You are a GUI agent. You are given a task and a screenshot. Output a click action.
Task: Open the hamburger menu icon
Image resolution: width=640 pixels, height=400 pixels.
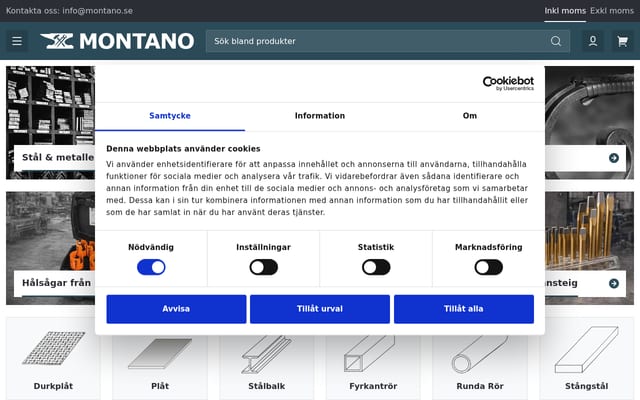click(x=17, y=41)
